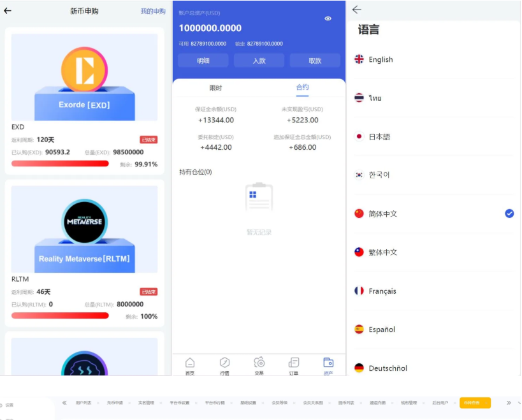The image size is (522, 420).
Task: Select the 限时 tab
Action: [x=216, y=87]
